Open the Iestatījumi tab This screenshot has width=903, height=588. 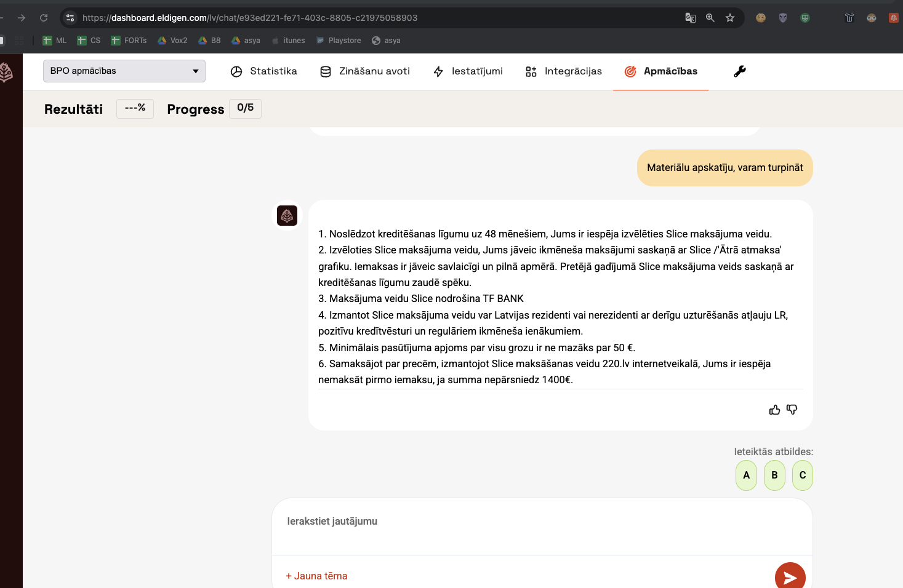tap(468, 71)
